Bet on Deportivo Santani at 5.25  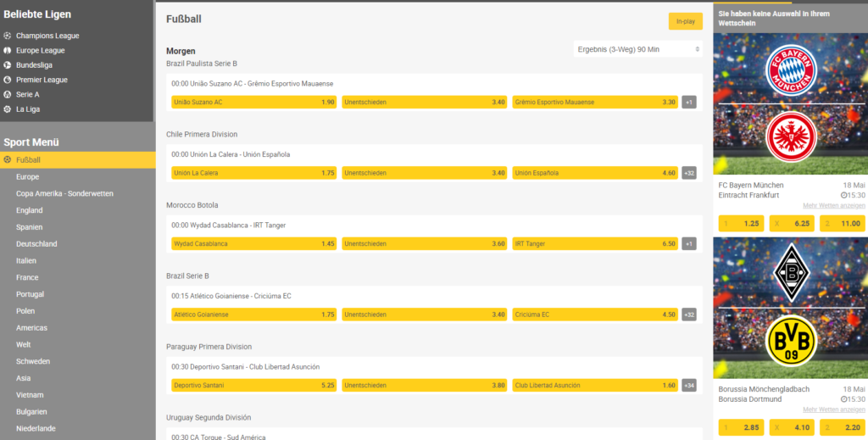tap(254, 386)
